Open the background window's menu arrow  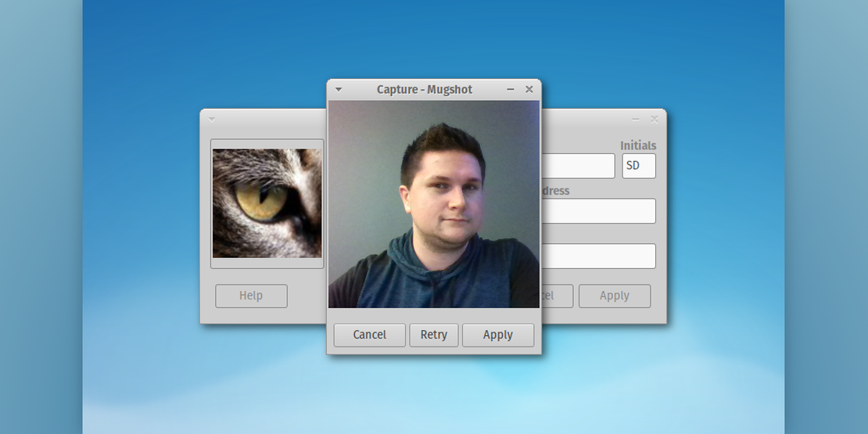(211, 120)
